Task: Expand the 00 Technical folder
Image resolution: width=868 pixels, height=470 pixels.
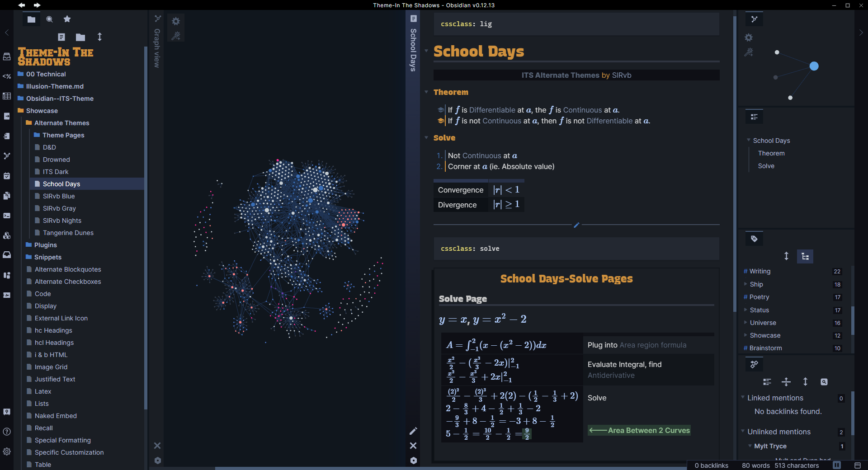Action: coord(46,74)
